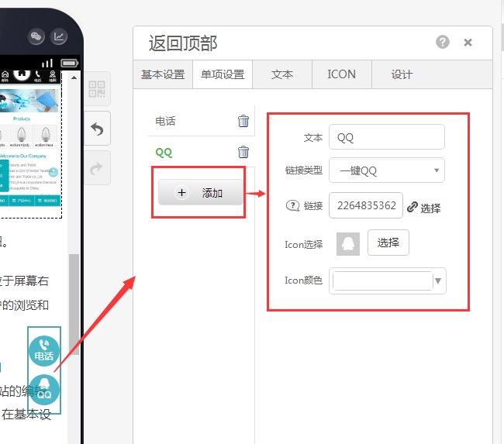Click the 添加 button to add an item

click(x=201, y=192)
